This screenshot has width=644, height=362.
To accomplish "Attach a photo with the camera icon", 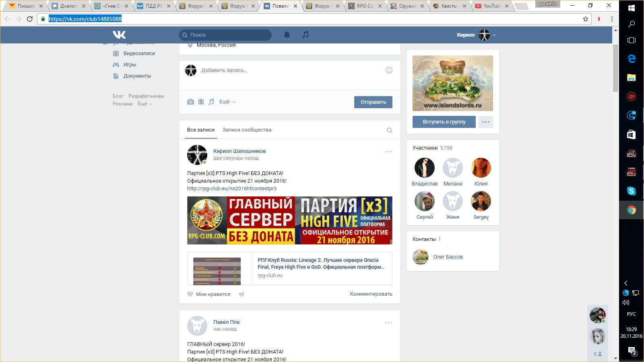I will (190, 102).
